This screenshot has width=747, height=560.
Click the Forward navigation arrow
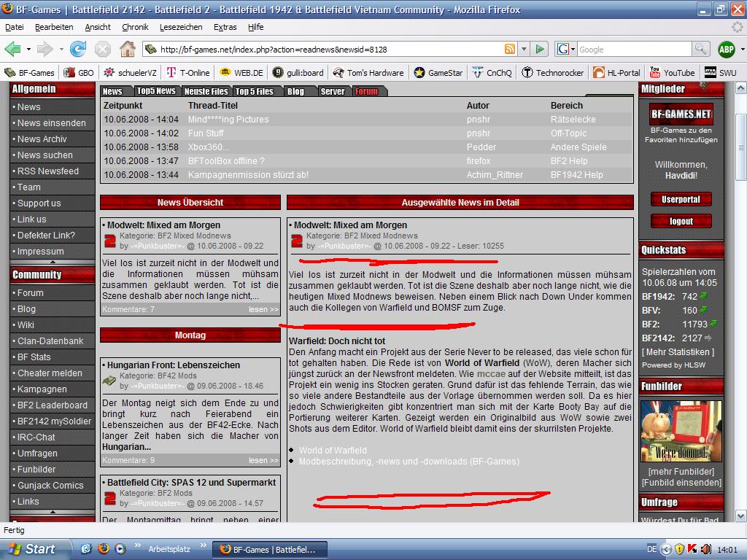(44, 49)
